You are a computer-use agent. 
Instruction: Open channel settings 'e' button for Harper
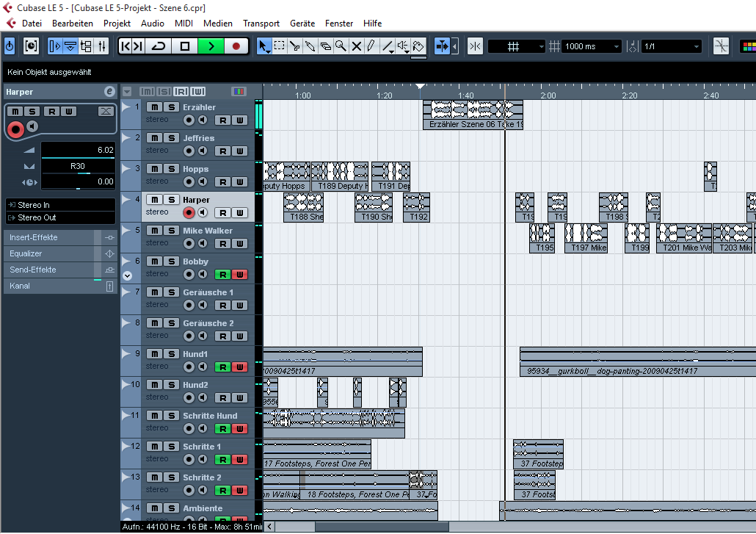109,92
